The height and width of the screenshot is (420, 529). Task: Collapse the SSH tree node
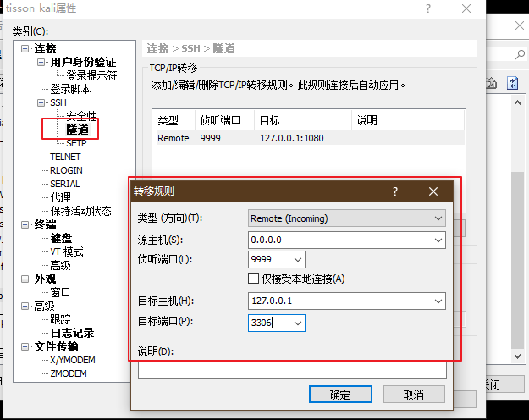40,102
